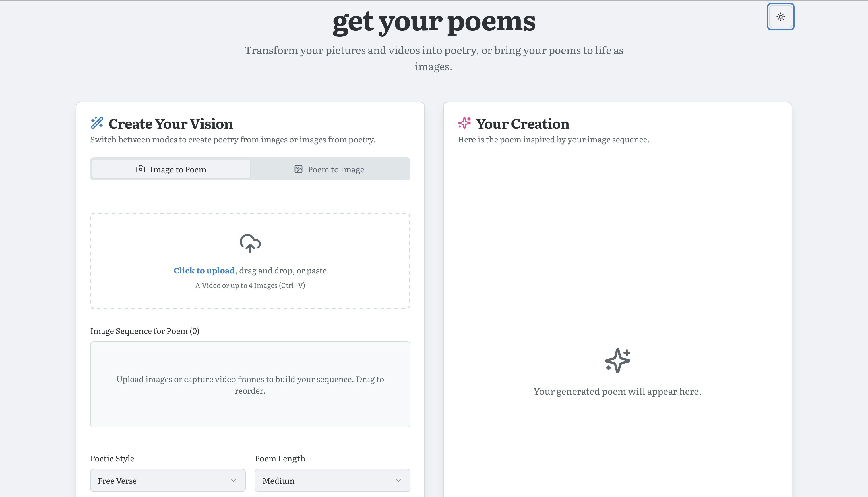Click the Image Sequence for Poem (0) label
Viewport: 868px width, 497px height.
pos(145,331)
